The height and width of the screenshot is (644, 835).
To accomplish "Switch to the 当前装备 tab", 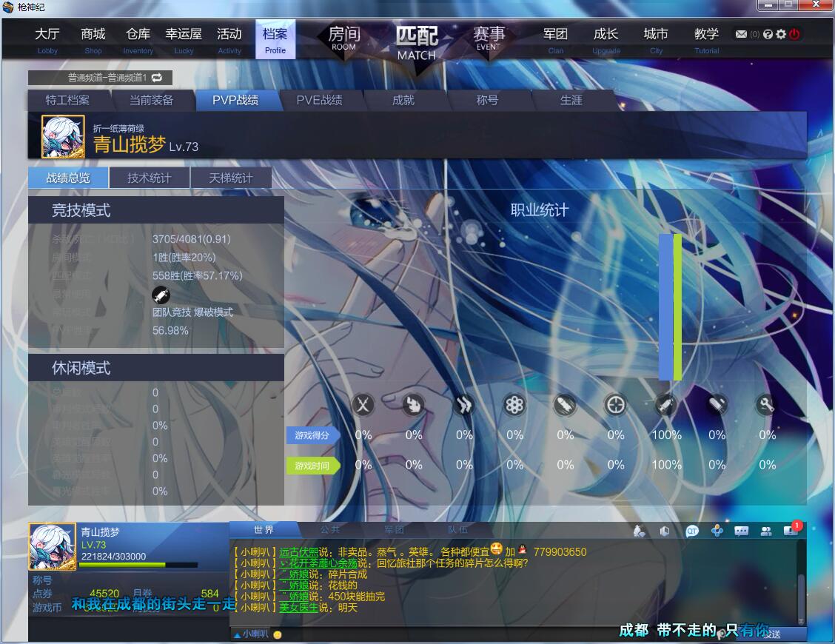I will coord(152,100).
